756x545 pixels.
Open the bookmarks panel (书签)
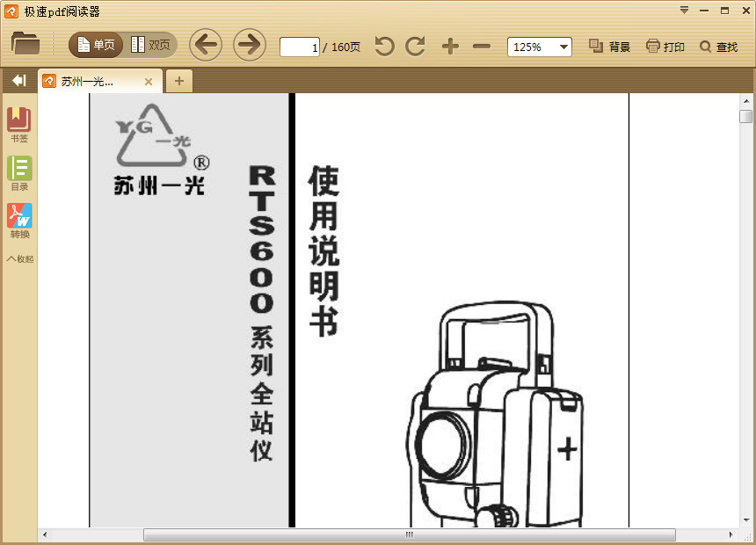click(x=18, y=125)
